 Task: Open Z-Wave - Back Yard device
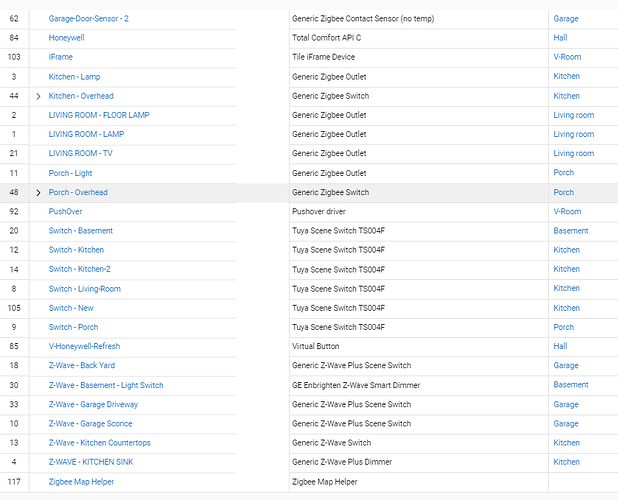pyautogui.click(x=81, y=366)
